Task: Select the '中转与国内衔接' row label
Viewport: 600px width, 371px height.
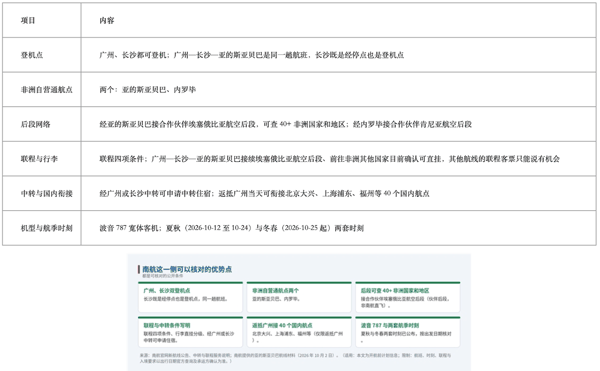Action: coord(42,193)
